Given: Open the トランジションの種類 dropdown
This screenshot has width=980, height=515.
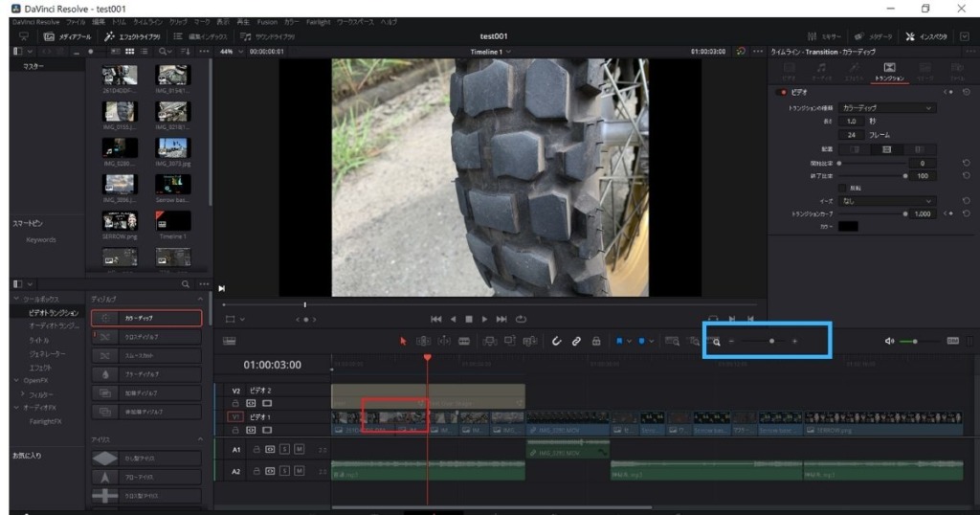Looking at the screenshot, I should (x=887, y=109).
